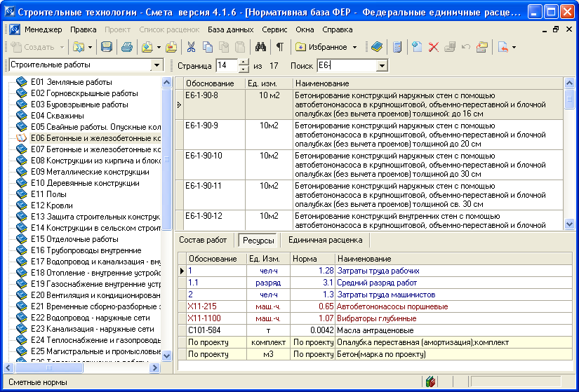The height and width of the screenshot is (392, 579).
Task: Click the Print icon in toolbar
Action: point(126,47)
